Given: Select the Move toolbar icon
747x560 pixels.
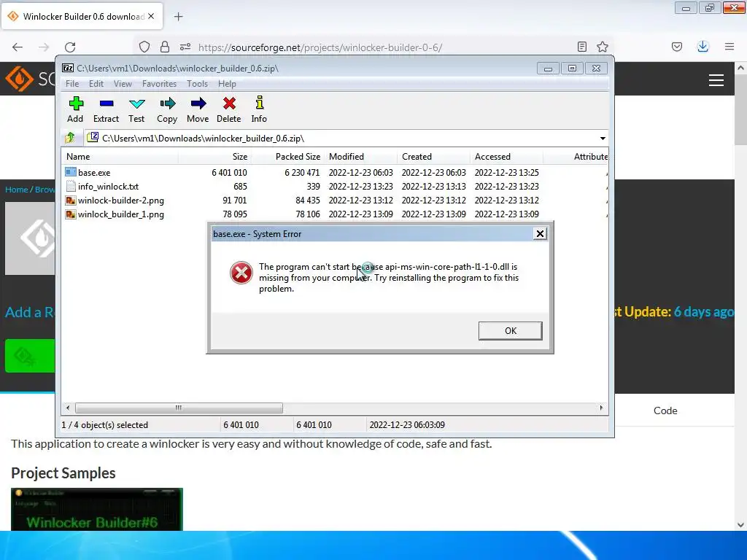Looking at the screenshot, I should point(198,104).
